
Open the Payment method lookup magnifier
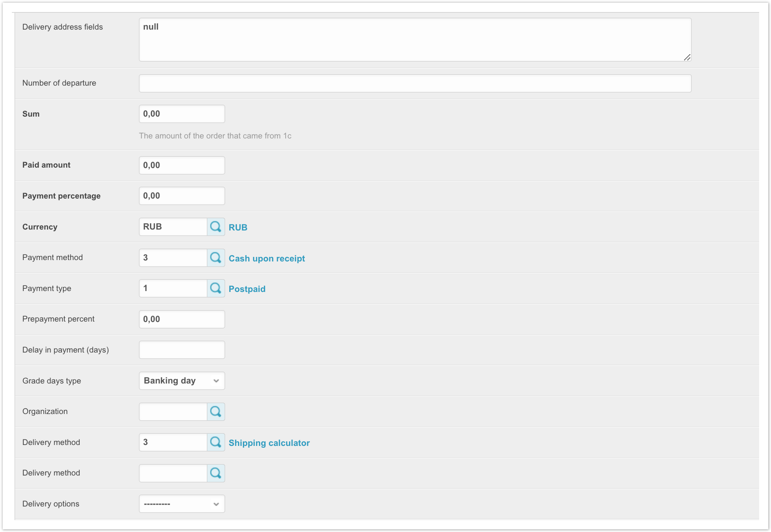[x=216, y=258]
